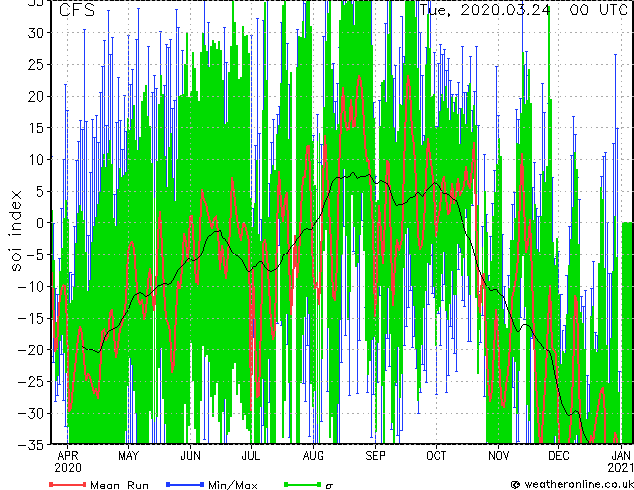
Task: Click the "JAN" month label
Action: point(621,456)
